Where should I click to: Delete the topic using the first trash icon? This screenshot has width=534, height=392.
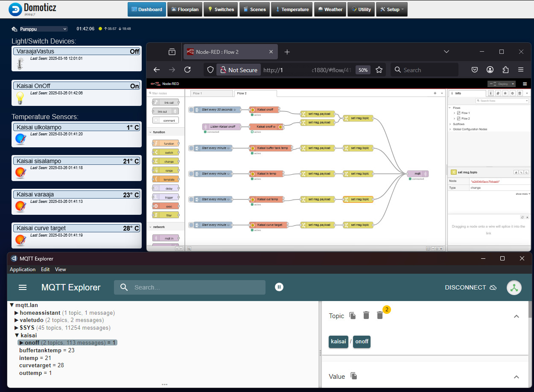coord(366,316)
